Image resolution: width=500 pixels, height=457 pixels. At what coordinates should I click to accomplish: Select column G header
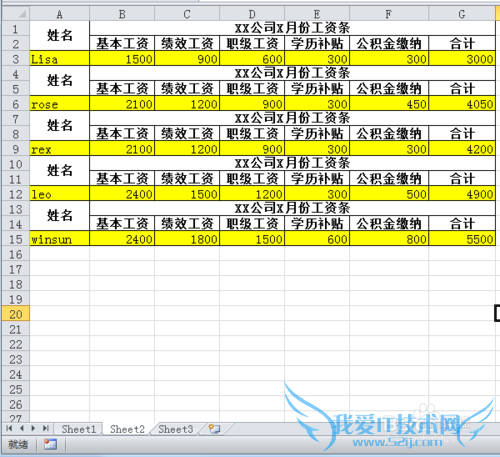click(462, 14)
